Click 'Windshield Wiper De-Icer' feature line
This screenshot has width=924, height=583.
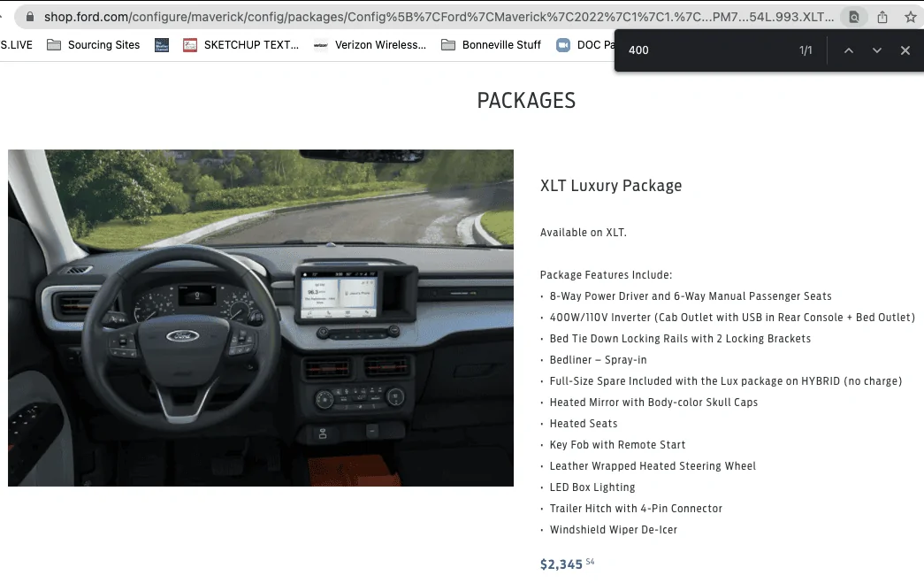tap(614, 529)
